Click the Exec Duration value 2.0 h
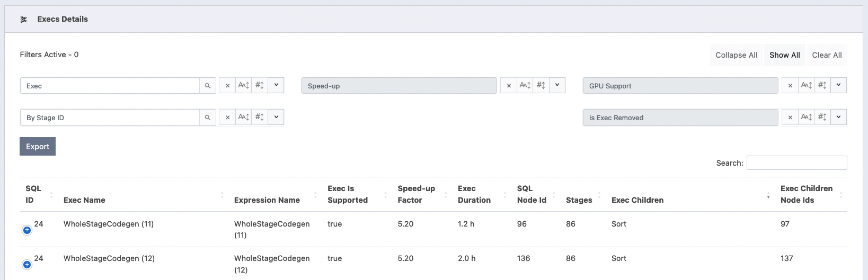Viewport: 868px width, 280px height. pyautogui.click(x=467, y=258)
